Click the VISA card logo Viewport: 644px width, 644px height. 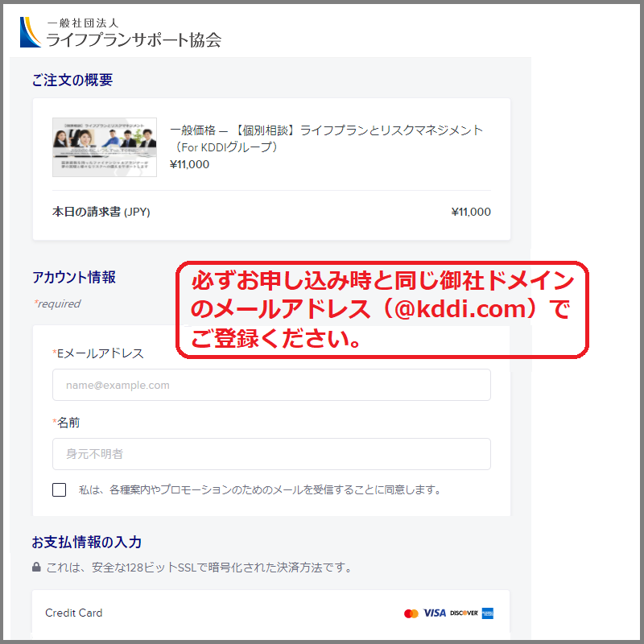435,613
